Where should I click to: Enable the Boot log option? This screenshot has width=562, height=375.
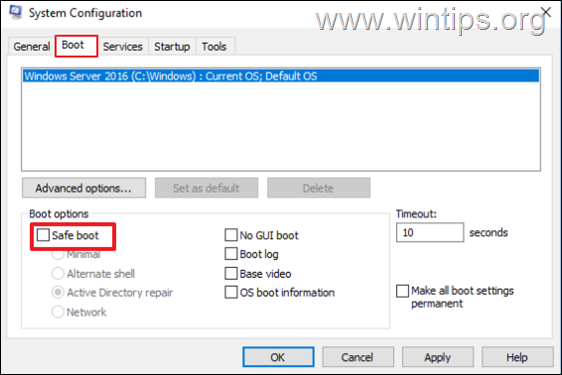point(231,254)
